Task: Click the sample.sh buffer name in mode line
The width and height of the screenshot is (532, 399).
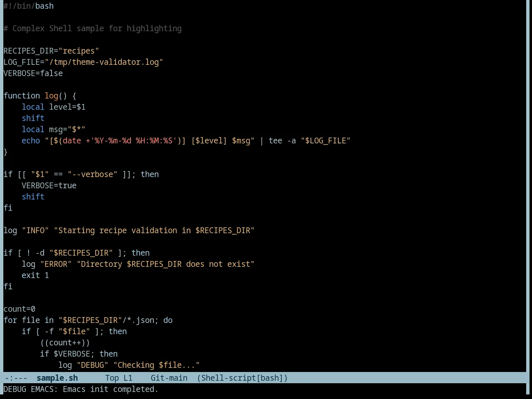Action: click(x=57, y=378)
